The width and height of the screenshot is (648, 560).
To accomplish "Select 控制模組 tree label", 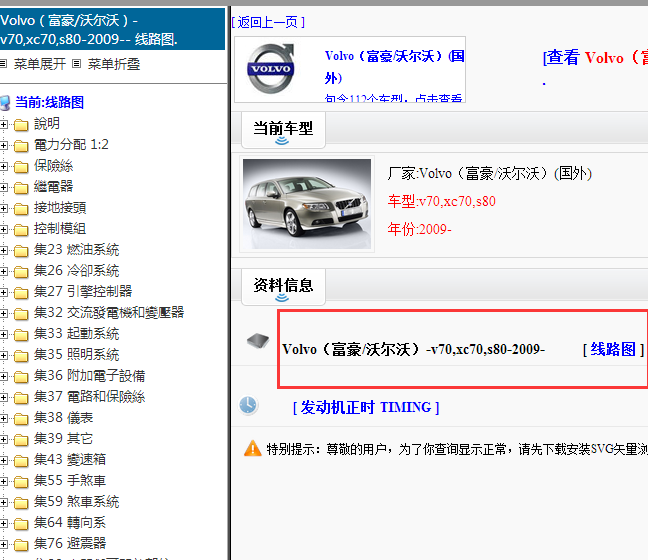I will tap(60, 229).
